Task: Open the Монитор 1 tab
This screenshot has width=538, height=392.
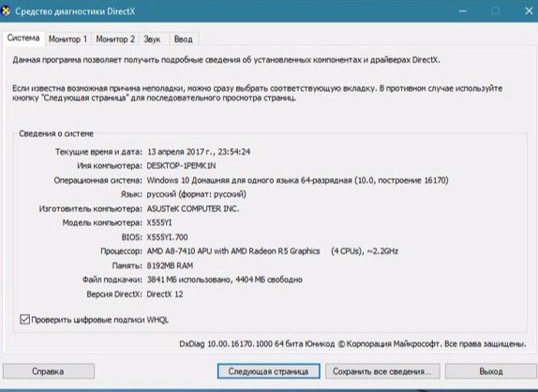Action: 67,39
